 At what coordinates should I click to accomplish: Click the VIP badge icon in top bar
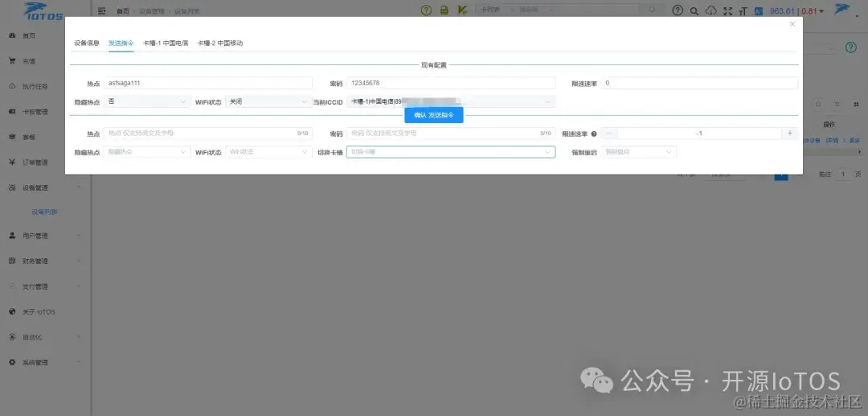click(x=462, y=10)
